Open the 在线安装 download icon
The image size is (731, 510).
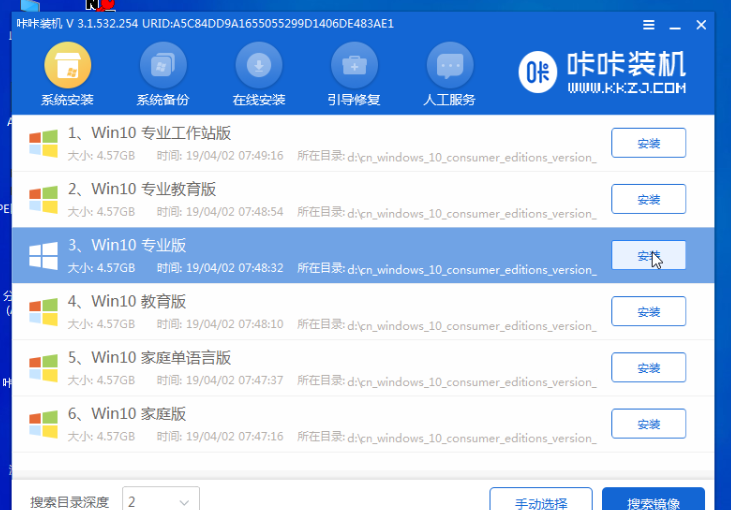point(259,68)
